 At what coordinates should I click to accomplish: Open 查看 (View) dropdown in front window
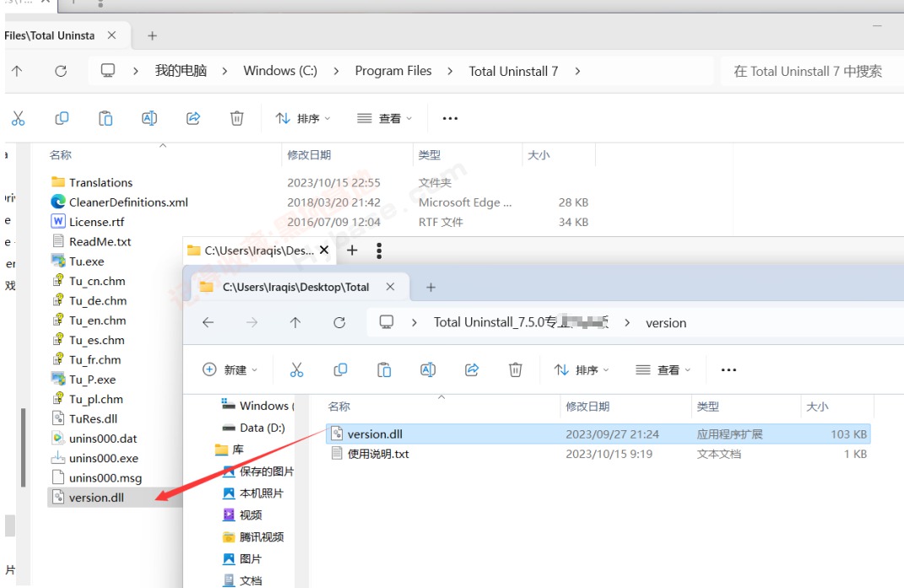(663, 370)
